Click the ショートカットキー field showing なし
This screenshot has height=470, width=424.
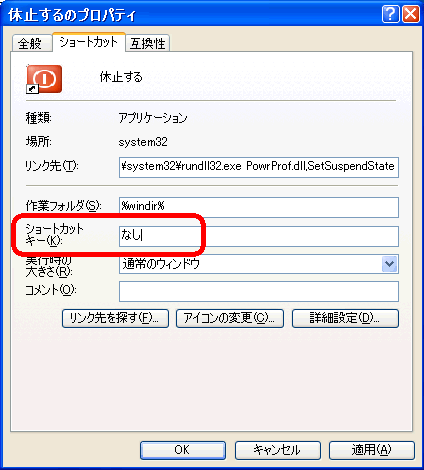tap(259, 236)
